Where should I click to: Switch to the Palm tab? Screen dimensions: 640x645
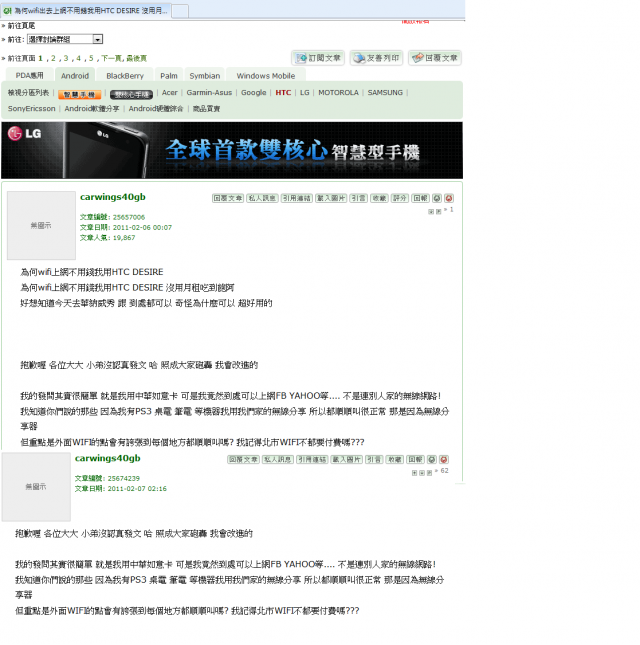[x=169, y=76]
